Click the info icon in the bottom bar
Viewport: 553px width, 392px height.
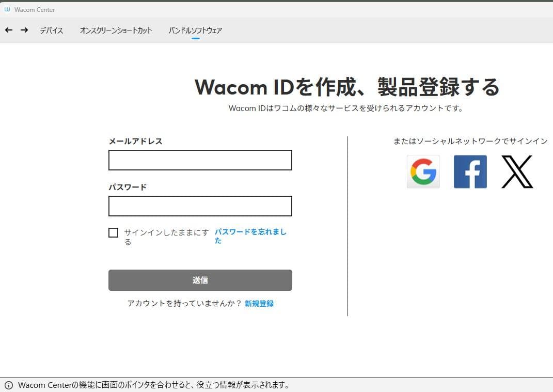click(10, 385)
